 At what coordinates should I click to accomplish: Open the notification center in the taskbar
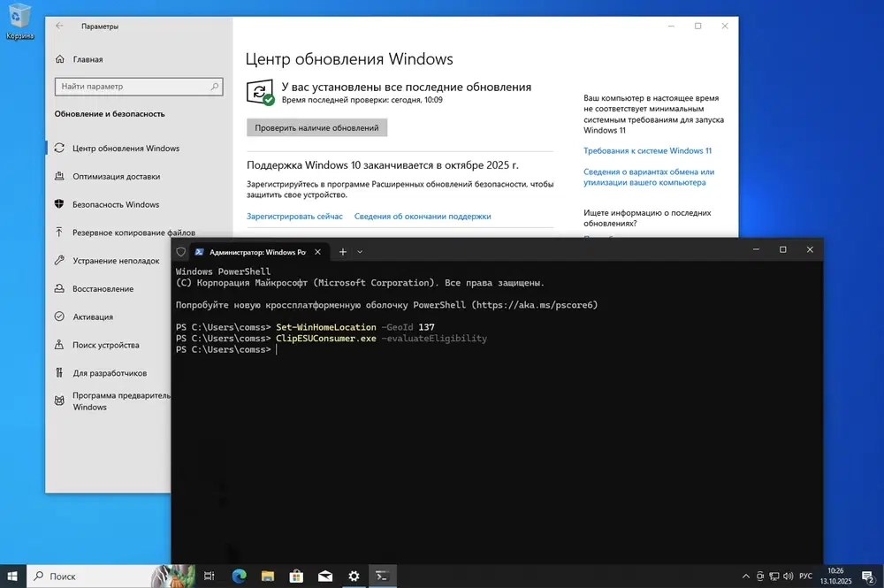[x=867, y=576]
